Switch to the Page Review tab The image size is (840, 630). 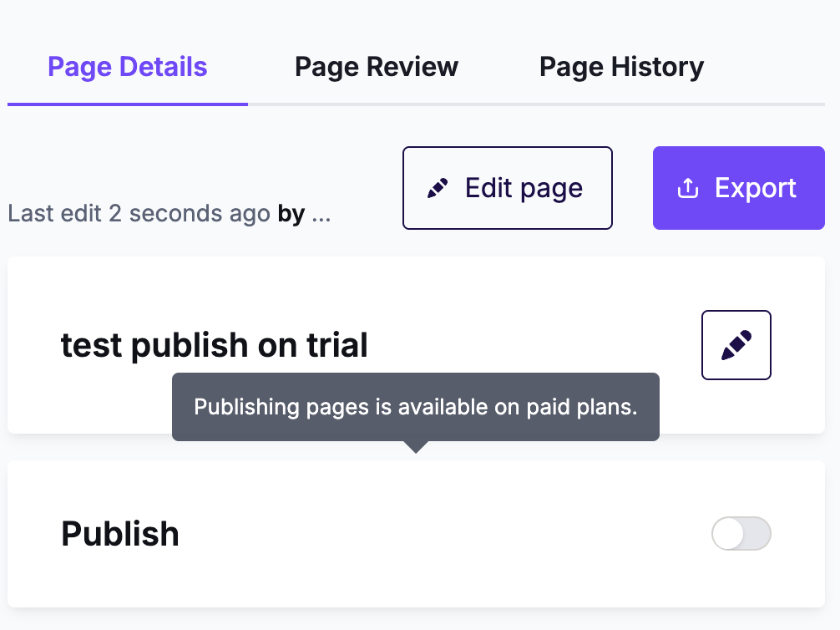coord(376,67)
